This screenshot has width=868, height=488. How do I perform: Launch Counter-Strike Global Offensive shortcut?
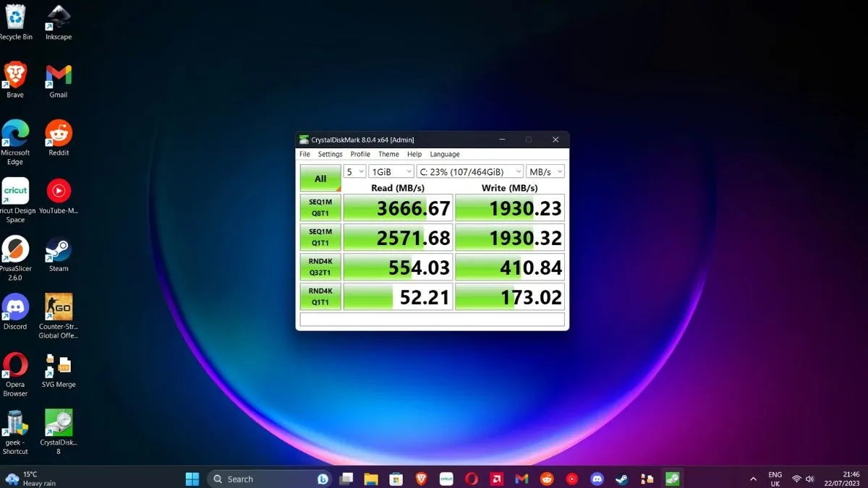[59, 309]
